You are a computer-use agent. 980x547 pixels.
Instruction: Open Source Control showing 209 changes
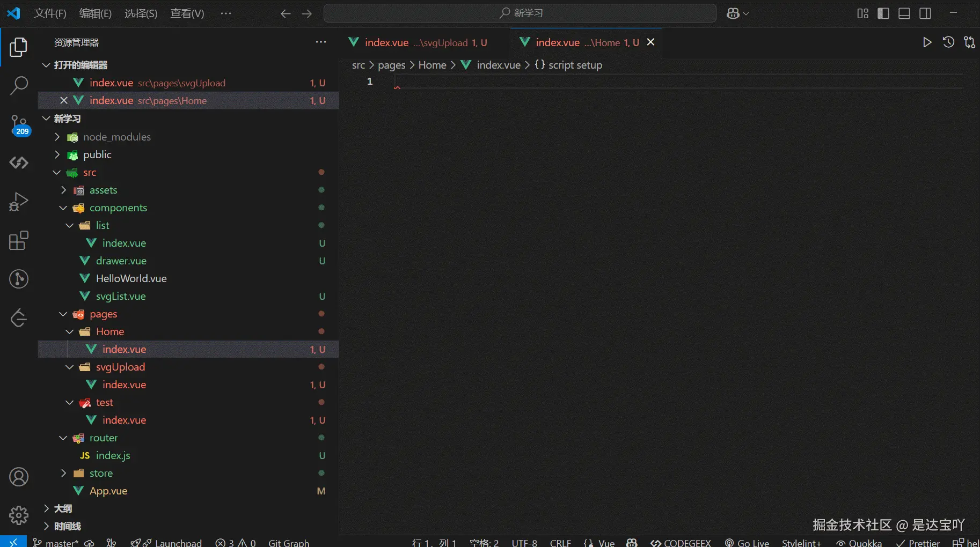(19, 124)
